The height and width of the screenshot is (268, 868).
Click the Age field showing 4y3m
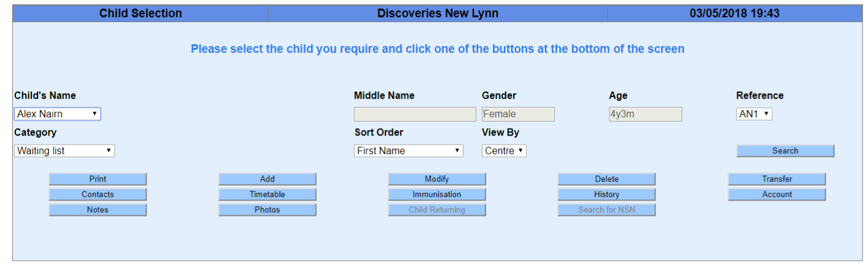645,114
